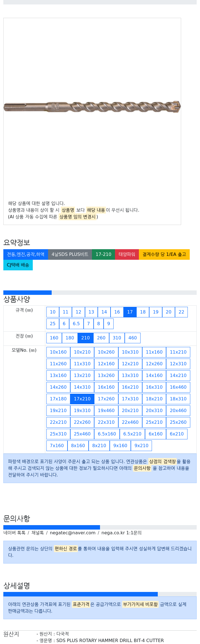Image resolution: width=200 pixels, height=644 pixels.
Task: Click the CJ택배 배송 shipping tag
Action: tap(18, 265)
